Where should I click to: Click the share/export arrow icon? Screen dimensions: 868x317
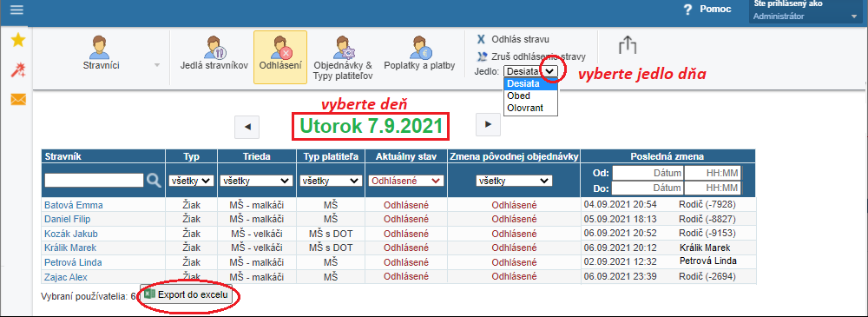tap(628, 45)
